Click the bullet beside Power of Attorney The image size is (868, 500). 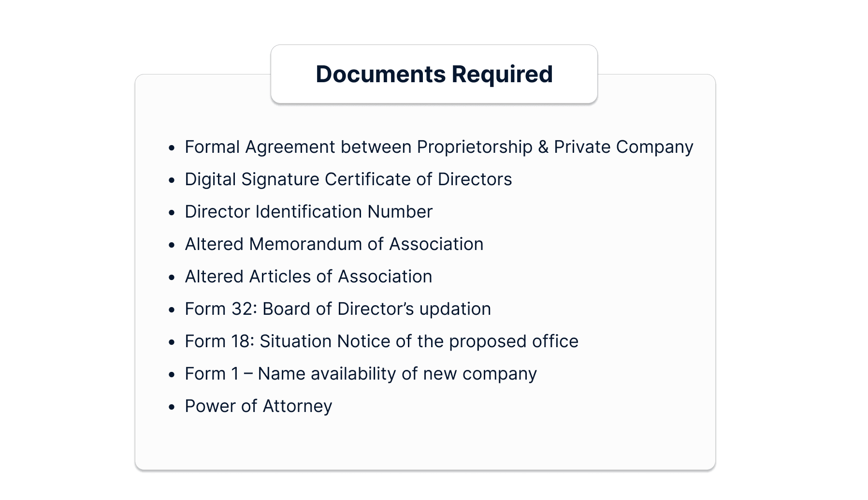click(x=172, y=407)
